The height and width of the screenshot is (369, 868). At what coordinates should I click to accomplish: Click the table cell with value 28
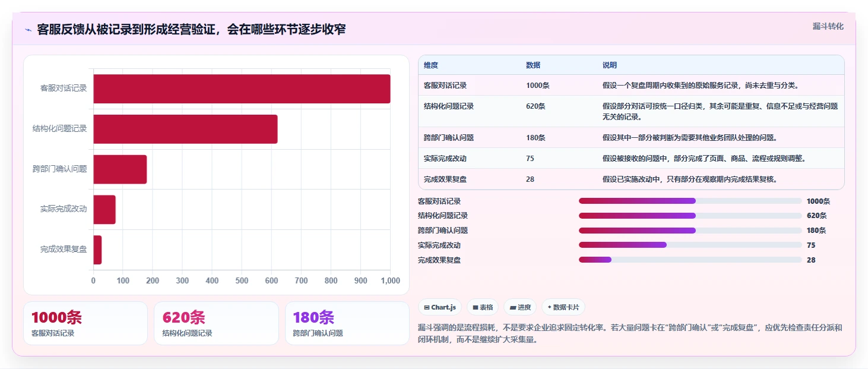click(530, 179)
